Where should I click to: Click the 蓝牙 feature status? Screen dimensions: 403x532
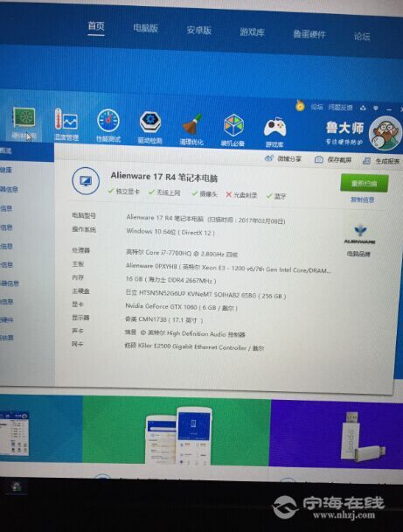[x=276, y=196]
